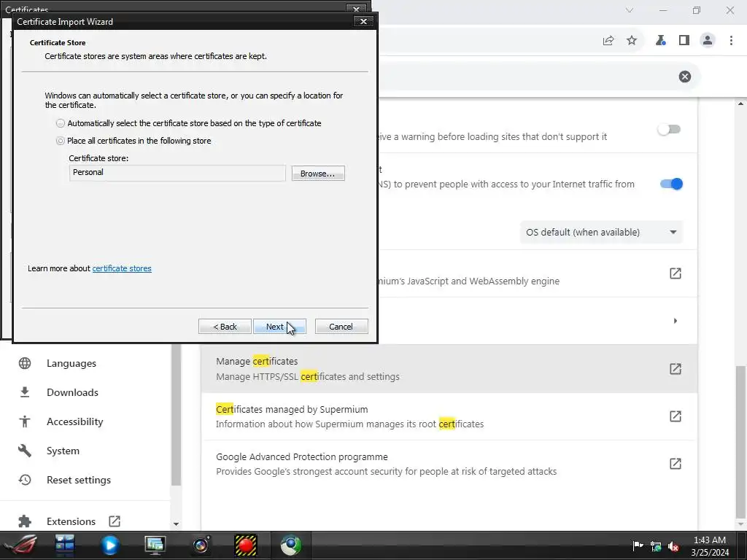
Task: Click the muted volume tray icon
Action: [x=673, y=546]
